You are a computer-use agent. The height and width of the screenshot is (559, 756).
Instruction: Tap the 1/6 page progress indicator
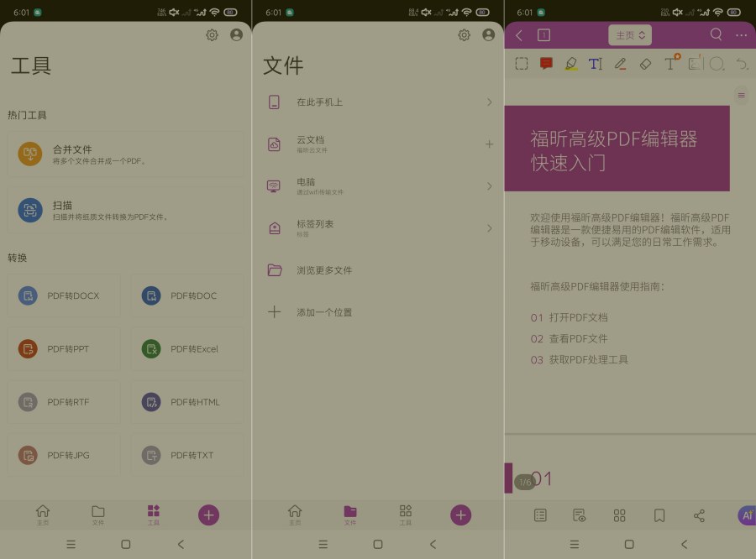pos(524,480)
